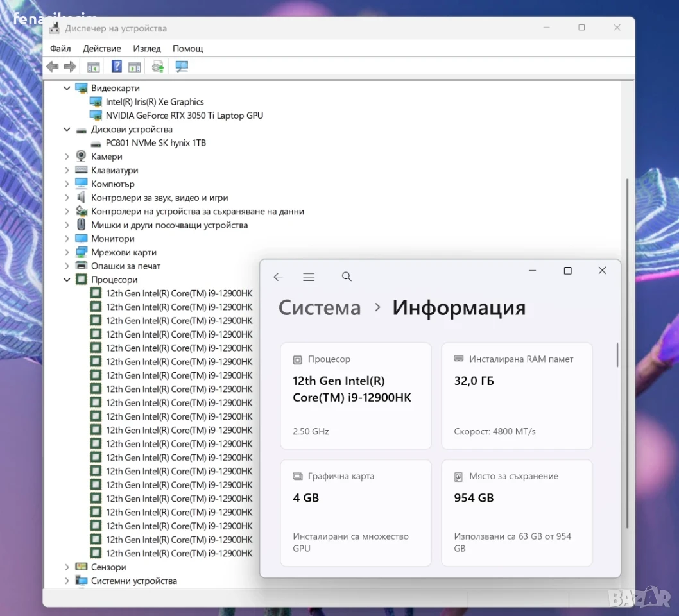Maximize the Settings window
The width and height of the screenshot is (679, 616).
pyautogui.click(x=568, y=271)
